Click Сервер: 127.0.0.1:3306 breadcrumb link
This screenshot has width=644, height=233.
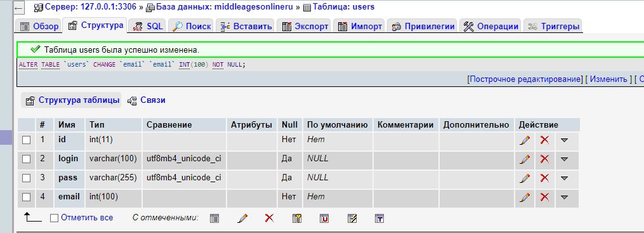pyautogui.click(x=90, y=7)
